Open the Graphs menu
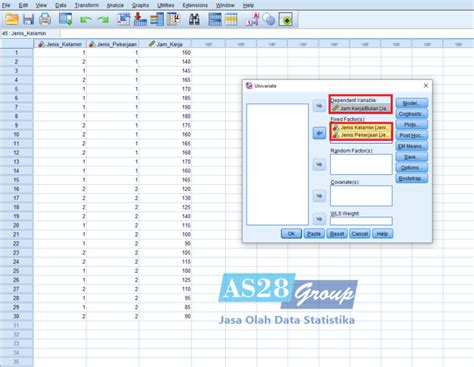This screenshot has width=474, height=367. (140, 5)
